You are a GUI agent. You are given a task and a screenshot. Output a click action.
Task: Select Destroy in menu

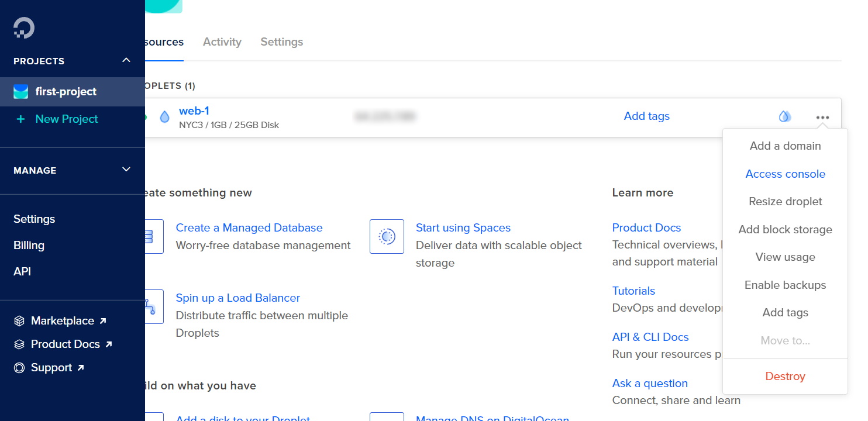point(785,377)
